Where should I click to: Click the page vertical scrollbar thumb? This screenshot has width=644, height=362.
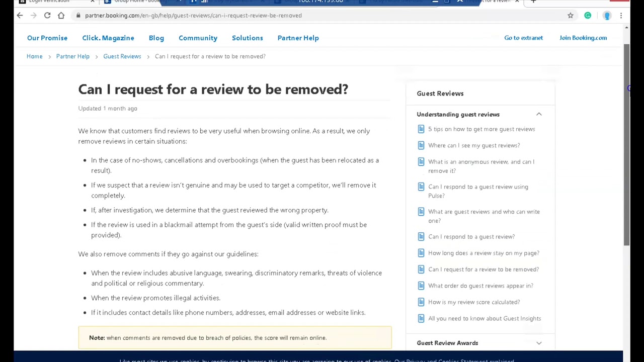click(626, 145)
